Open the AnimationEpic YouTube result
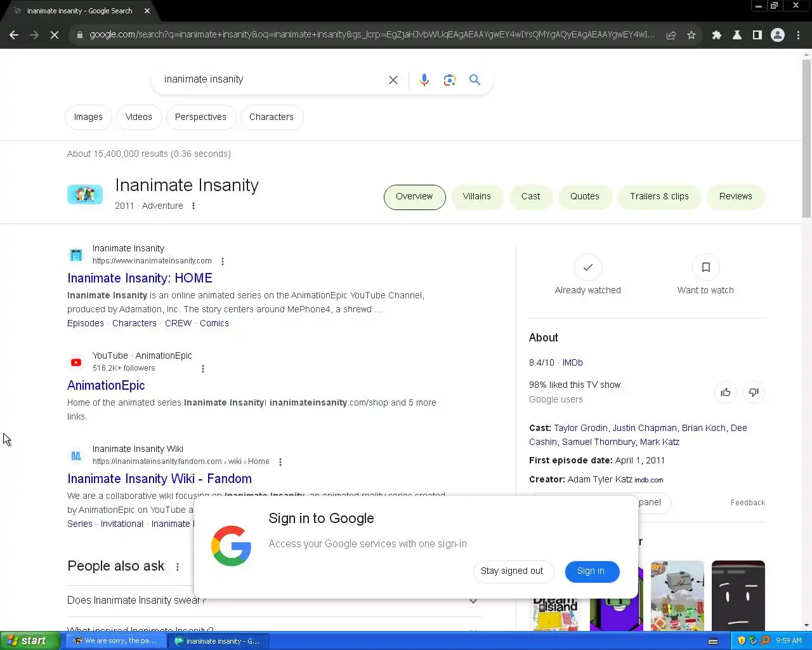Screen dimensions: 812x650 click(106, 386)
